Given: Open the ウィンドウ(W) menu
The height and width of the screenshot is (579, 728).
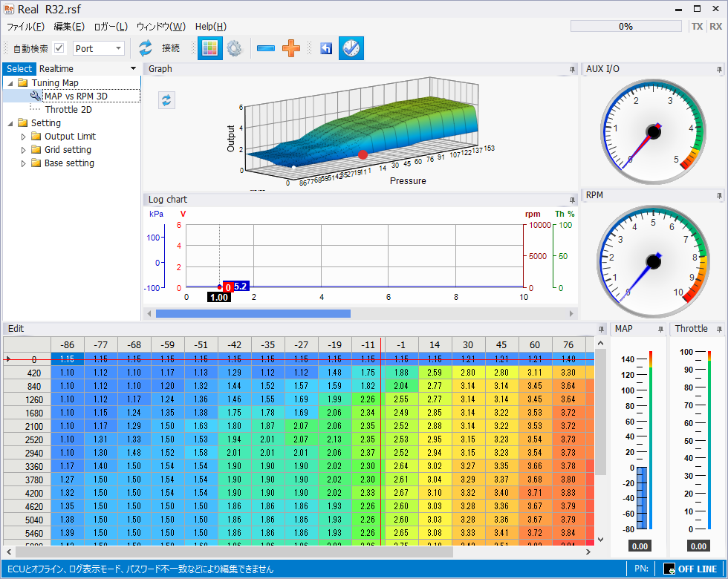Looking at the screenshot, I should click(x=160, y=27).
